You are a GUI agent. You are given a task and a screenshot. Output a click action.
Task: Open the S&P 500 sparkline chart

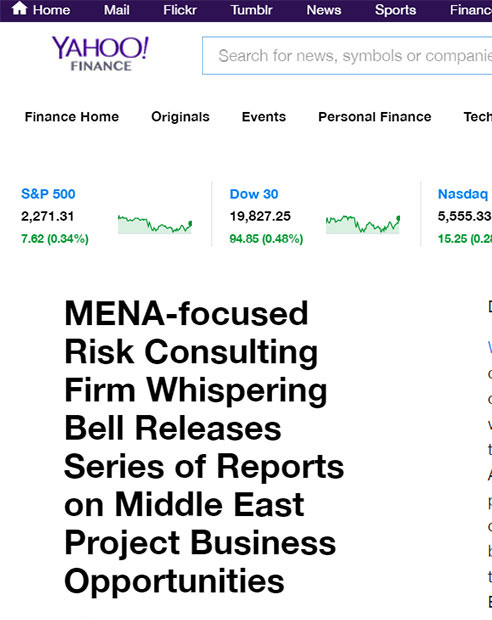tap(155, 225)
